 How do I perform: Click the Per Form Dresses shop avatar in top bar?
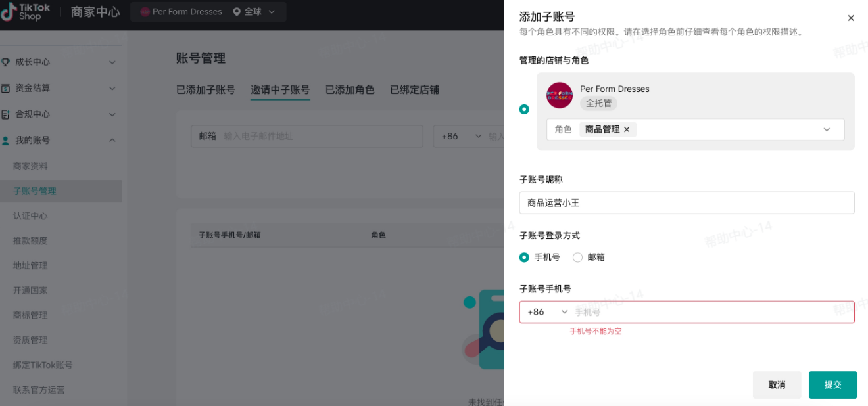coord(146,11)
